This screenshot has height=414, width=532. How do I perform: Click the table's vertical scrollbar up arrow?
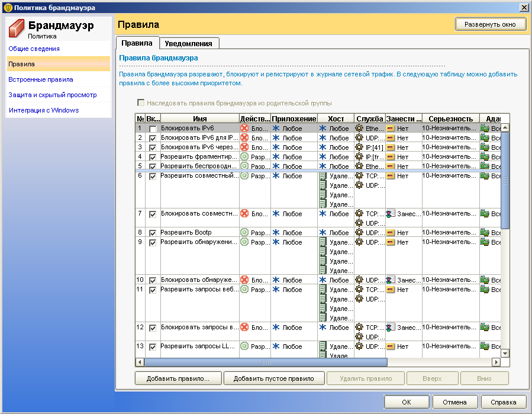pos(505,128)
